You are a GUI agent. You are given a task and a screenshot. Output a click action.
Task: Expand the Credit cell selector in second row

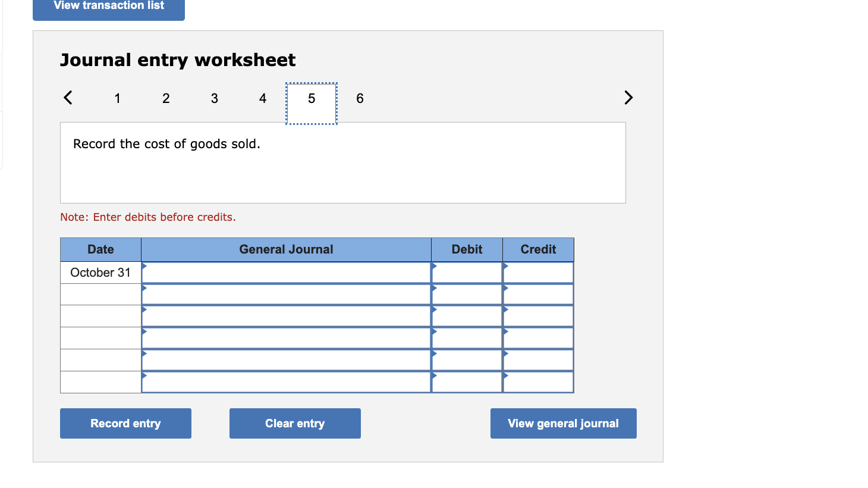coord(505,289)
